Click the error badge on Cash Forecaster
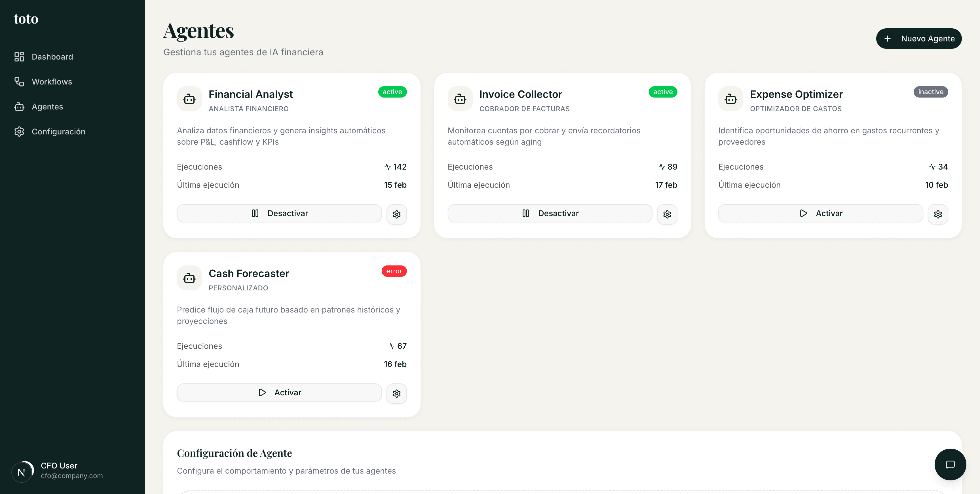Viewport: 980px width, 494px height. pos(394,271)
